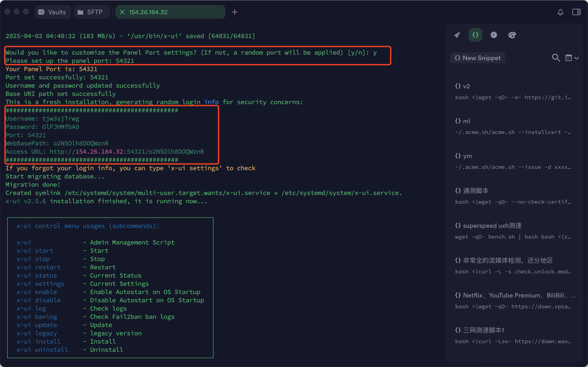Close the 154.26.184.32 terminal tab
This screenshot has width=588, height=367.
(x=122, y=12)
